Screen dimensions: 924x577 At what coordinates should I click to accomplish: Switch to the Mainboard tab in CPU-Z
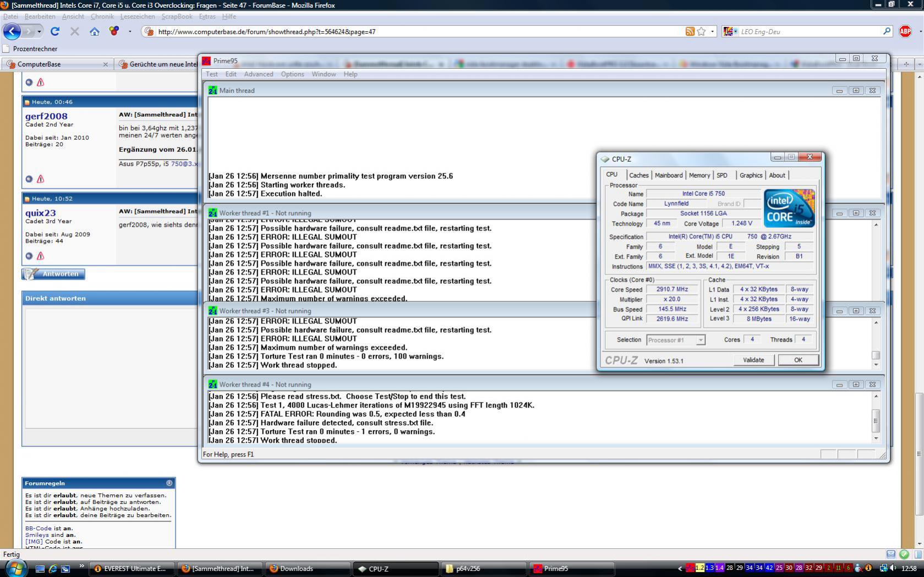tap(668, 175)
